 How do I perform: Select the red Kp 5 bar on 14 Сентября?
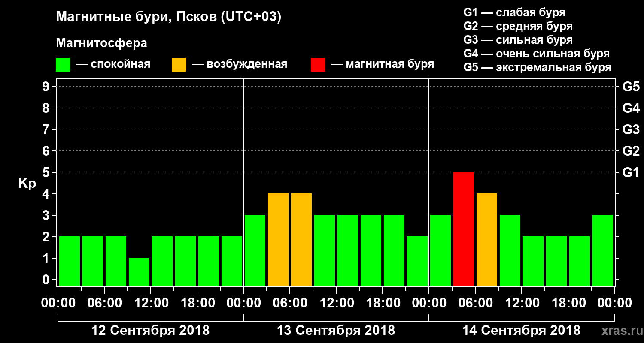464,229
